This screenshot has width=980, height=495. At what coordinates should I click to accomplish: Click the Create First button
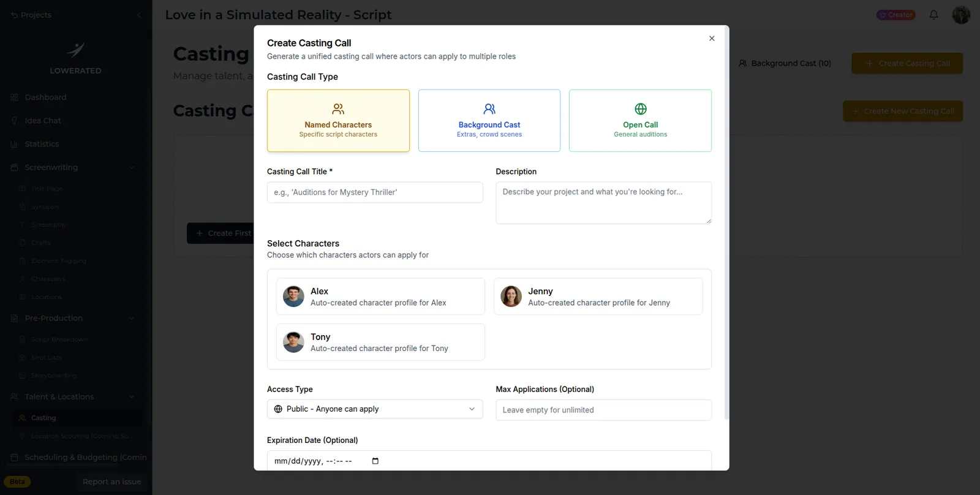[x=221, y=233]
